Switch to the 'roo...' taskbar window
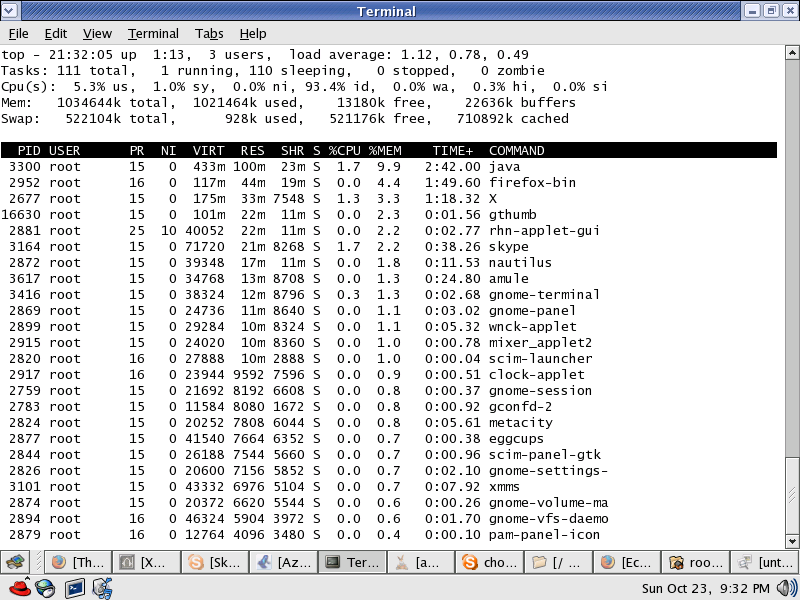This screenshot has width=800, height=600. [695, 562]
